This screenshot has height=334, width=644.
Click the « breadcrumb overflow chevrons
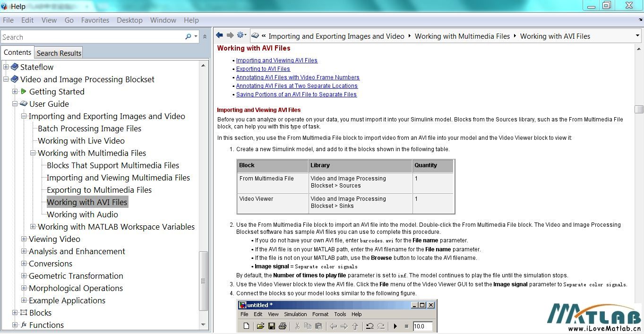click(x=264, y=36)
